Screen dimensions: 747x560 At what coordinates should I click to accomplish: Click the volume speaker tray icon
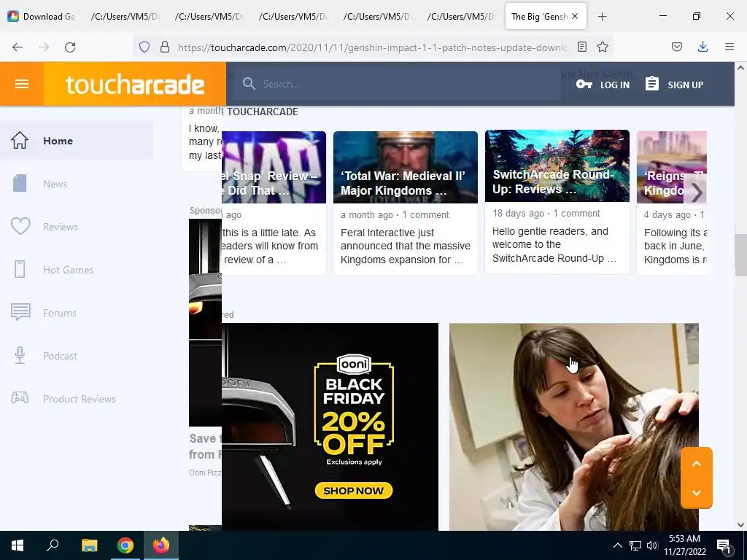(x=652, y=545)
